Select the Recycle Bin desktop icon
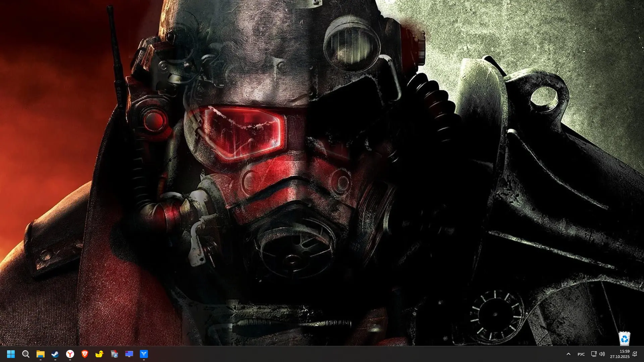The width and height of the screenshot is (644, 362). (624, 339)
